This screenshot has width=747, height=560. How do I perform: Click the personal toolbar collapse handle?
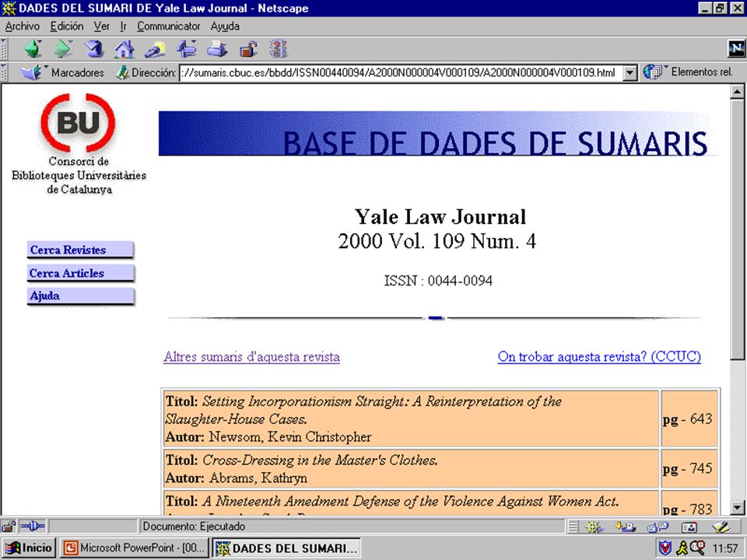[4, 72]
